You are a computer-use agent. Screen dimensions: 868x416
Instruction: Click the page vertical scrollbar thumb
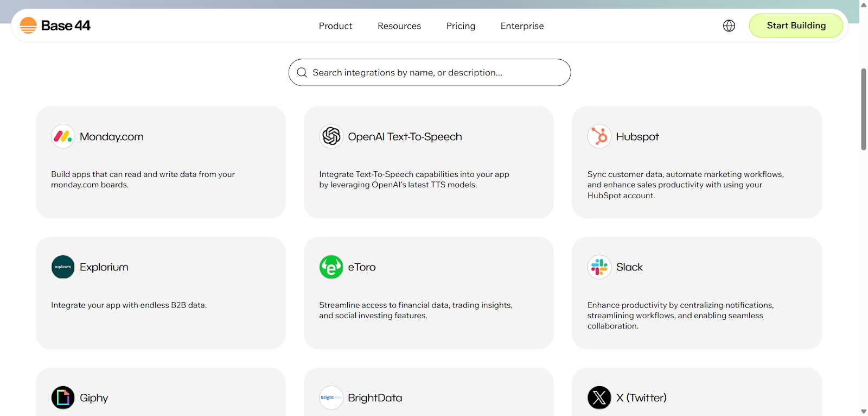[864, 109]
